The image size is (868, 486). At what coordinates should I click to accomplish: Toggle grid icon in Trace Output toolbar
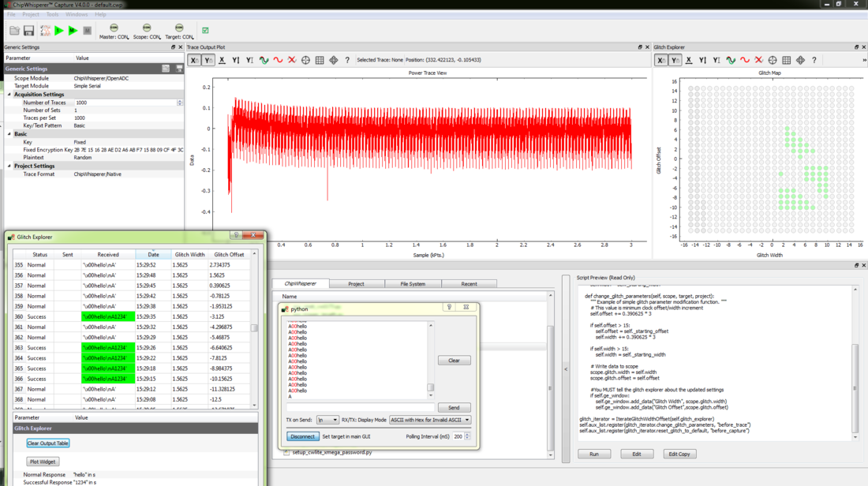[x=320, y=60]
